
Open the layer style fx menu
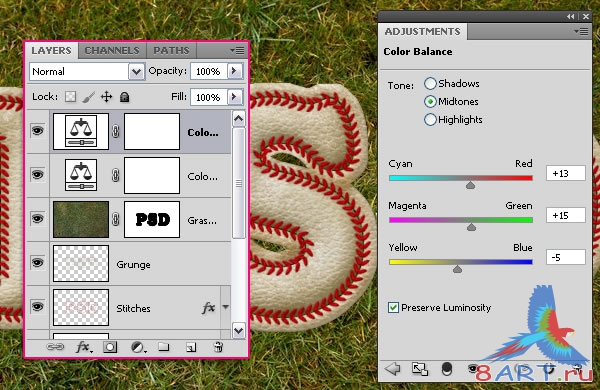pos(83,347)
